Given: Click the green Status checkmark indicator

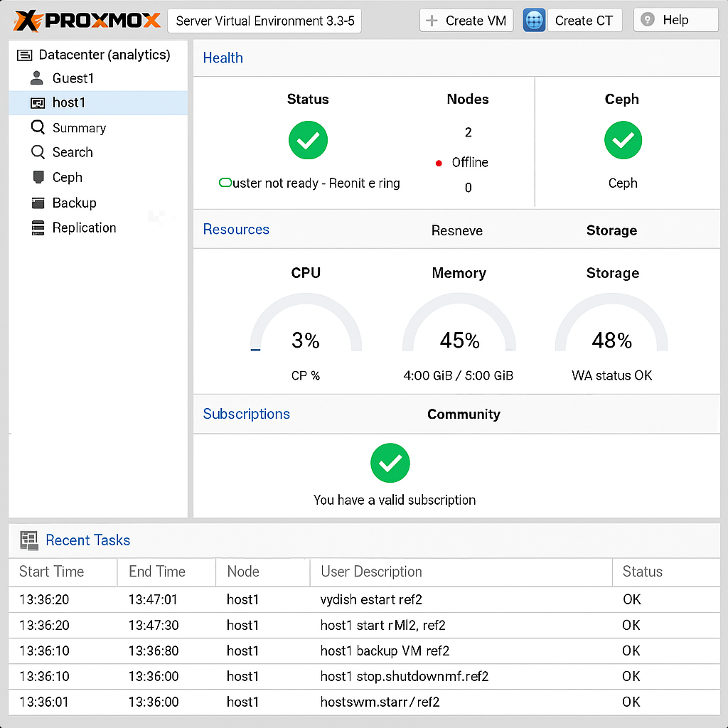Looking at the screenshot, I should pyautogui.click(x=307, y=140).
